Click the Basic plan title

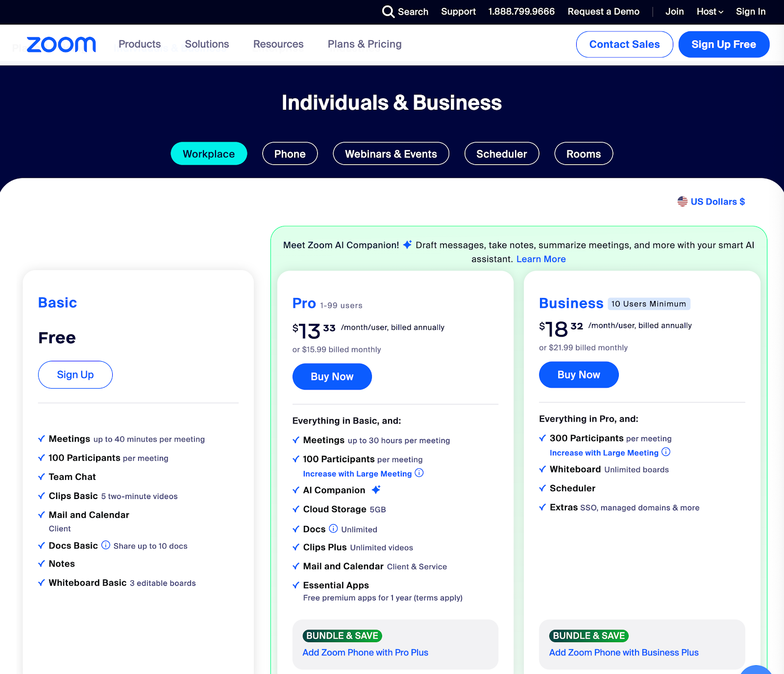click(58, 302)
